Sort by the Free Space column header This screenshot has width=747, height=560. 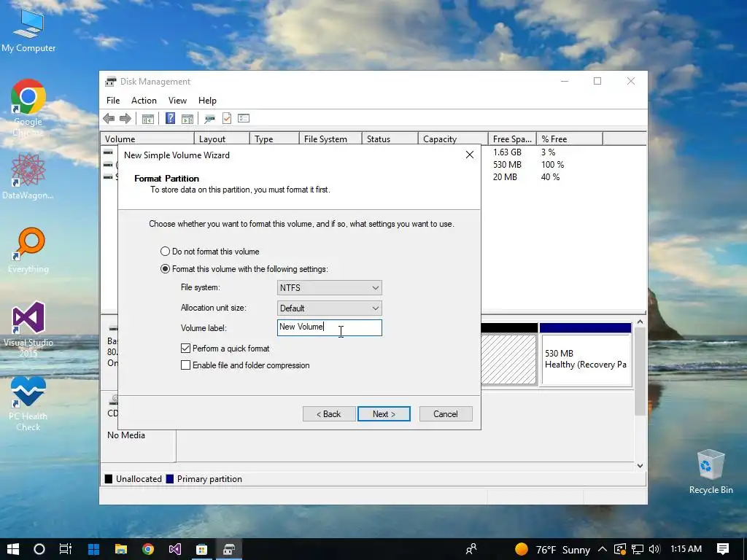pyautogui.click(x=513, y=139)
